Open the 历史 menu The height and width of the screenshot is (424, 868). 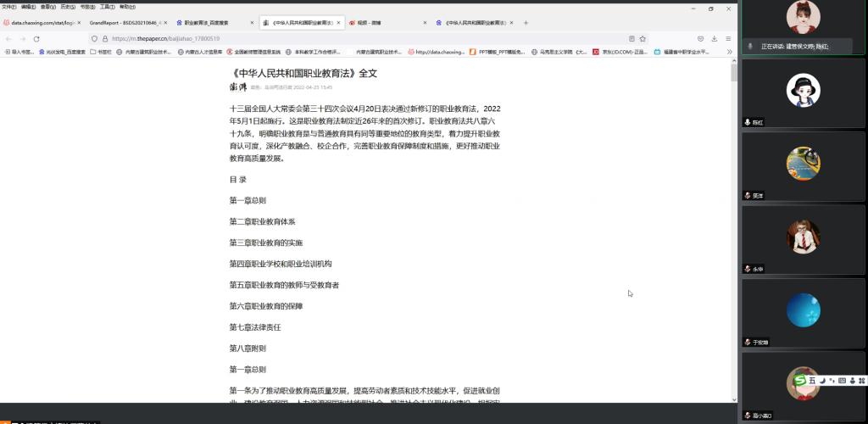click(65, 6)
